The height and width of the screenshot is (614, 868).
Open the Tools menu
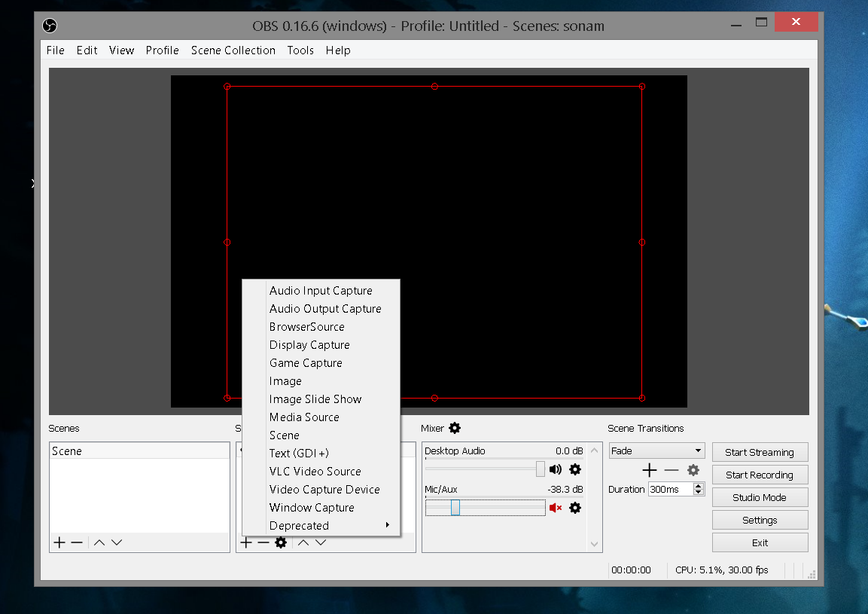300,50
